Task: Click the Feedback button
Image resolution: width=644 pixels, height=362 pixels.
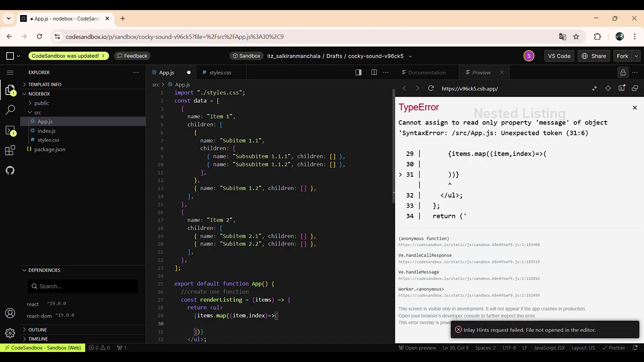Action: click(132, 56)
